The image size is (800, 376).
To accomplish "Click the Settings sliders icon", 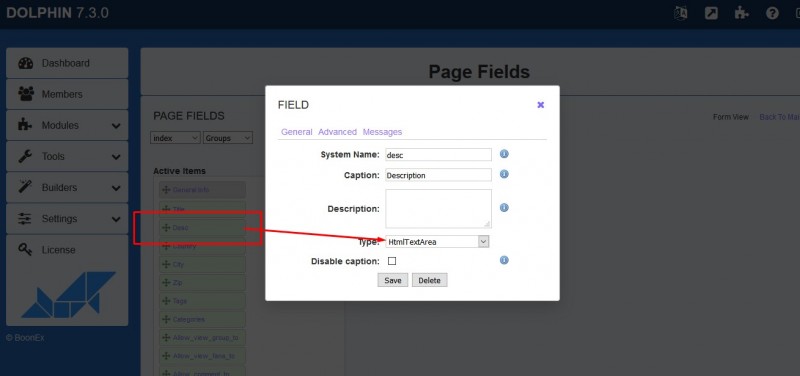I will (25, 218).
